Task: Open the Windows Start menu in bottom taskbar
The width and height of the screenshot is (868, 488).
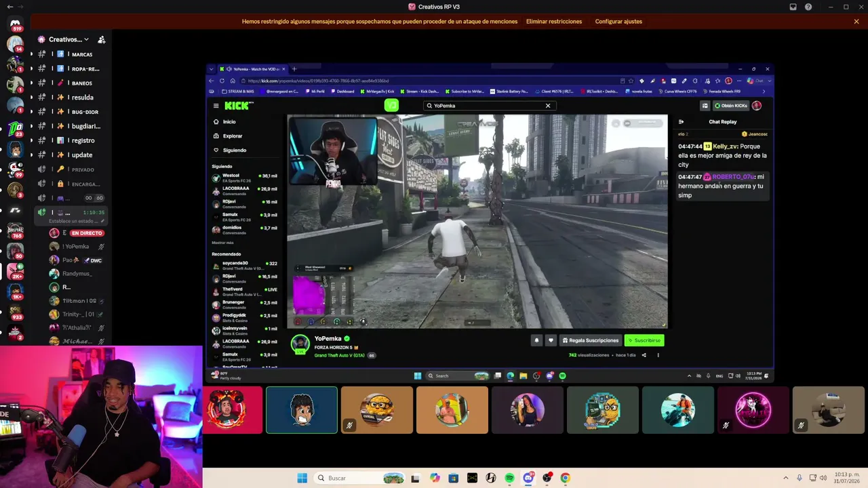Action: pos(302,478)
